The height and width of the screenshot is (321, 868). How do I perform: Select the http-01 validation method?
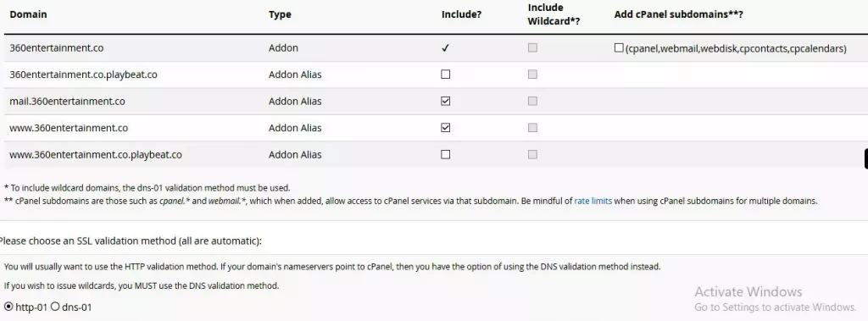[x=8, y=307]
